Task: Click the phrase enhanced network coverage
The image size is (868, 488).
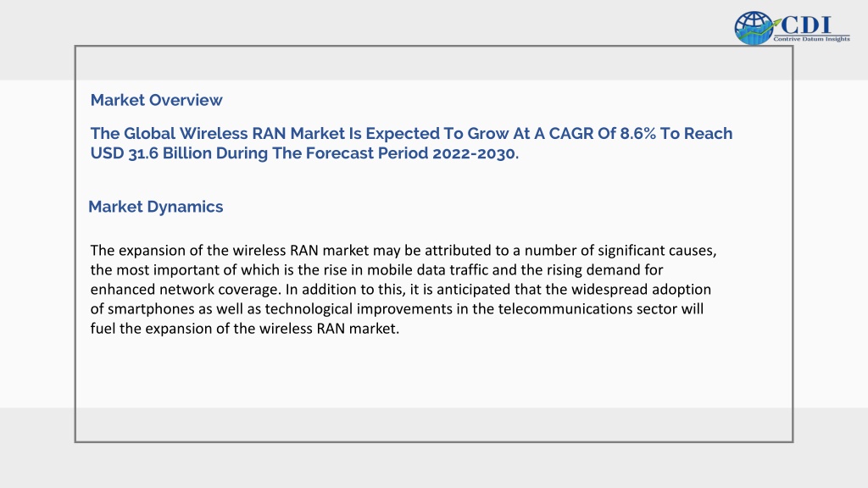Action: [x=186, y=290]
